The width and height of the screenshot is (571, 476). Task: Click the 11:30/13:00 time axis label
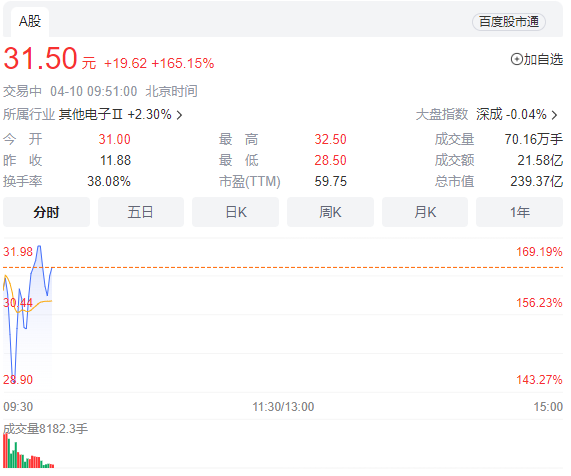pyautogui.click(x=283, y=406)
